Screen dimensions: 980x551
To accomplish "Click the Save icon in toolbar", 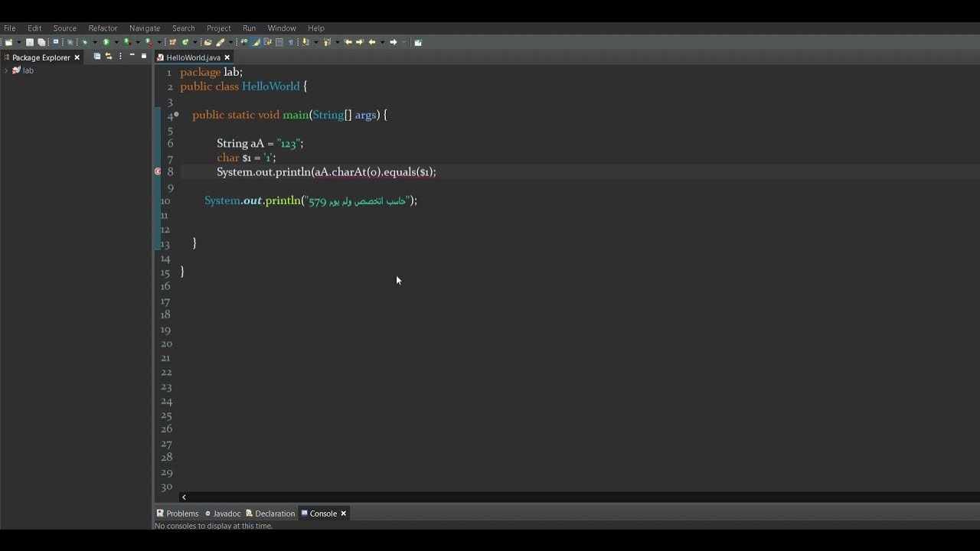I will (30, 42).
